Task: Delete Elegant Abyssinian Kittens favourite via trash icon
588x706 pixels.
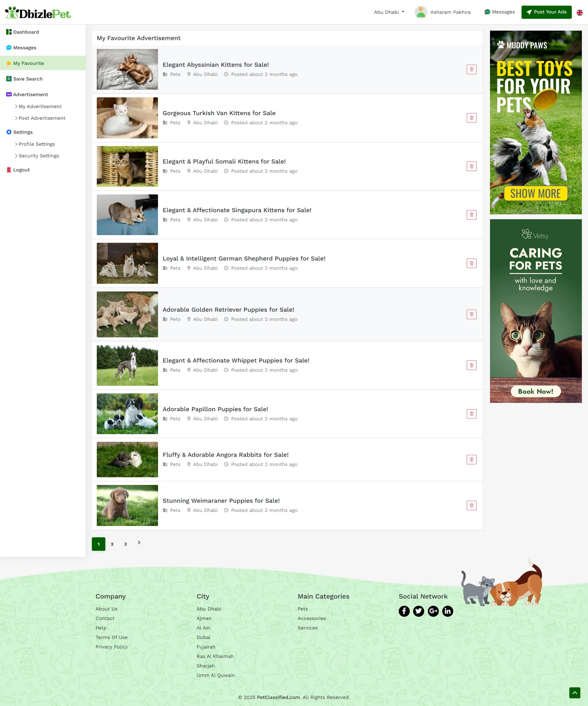Action: pyautogui.click(x=471, y=69)
